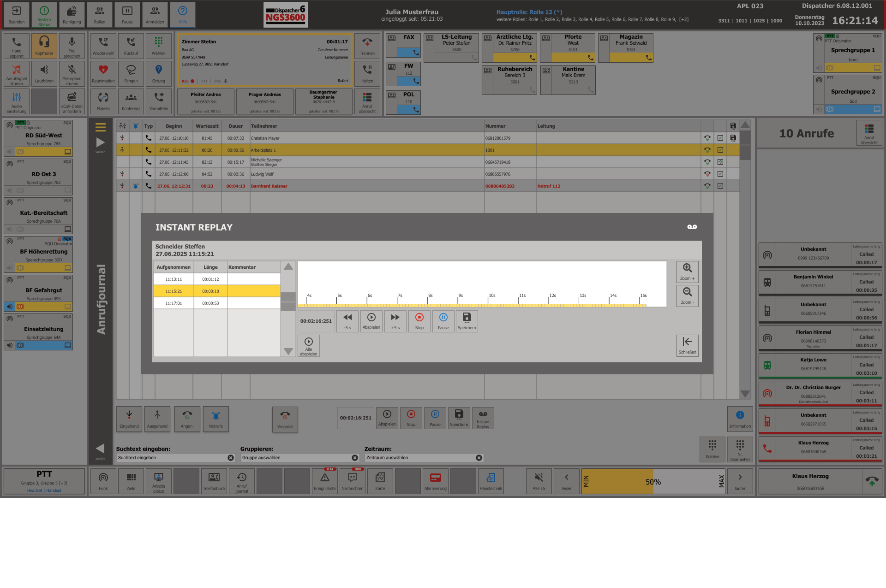Open the Telefonbuch panel icon
Image resolution: width=886 pixels, height=588 pixels.
pyautogui.click(x=214, y=481)
